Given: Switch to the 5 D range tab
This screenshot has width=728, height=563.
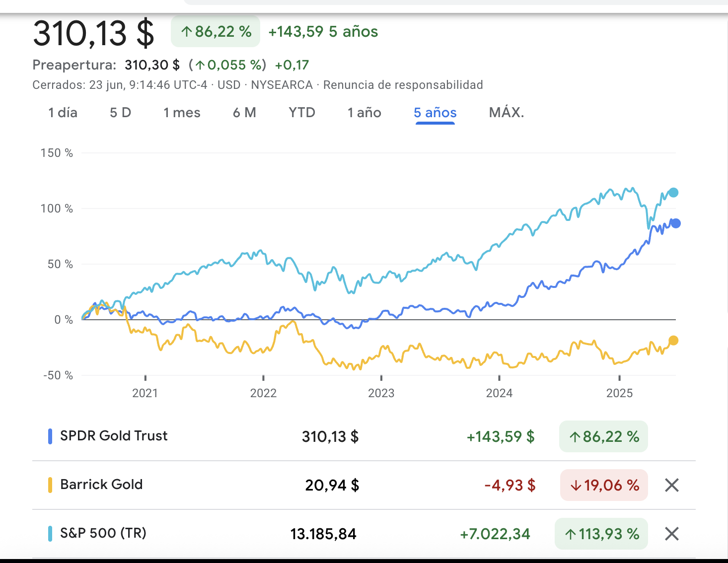Looking at the screenshot, I should [120, 113].
